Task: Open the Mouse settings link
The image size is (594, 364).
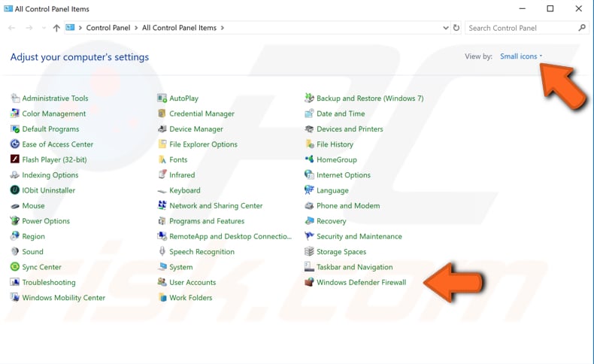Action: click(x=33, y=205)
